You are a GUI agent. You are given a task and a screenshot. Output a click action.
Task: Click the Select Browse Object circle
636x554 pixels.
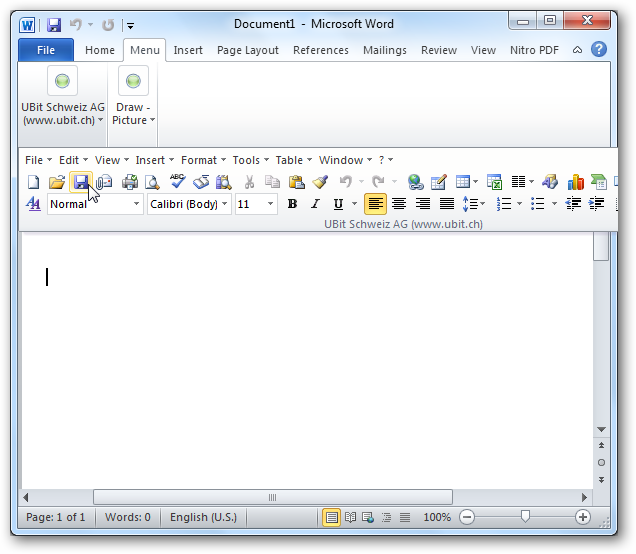coord(601,462)
